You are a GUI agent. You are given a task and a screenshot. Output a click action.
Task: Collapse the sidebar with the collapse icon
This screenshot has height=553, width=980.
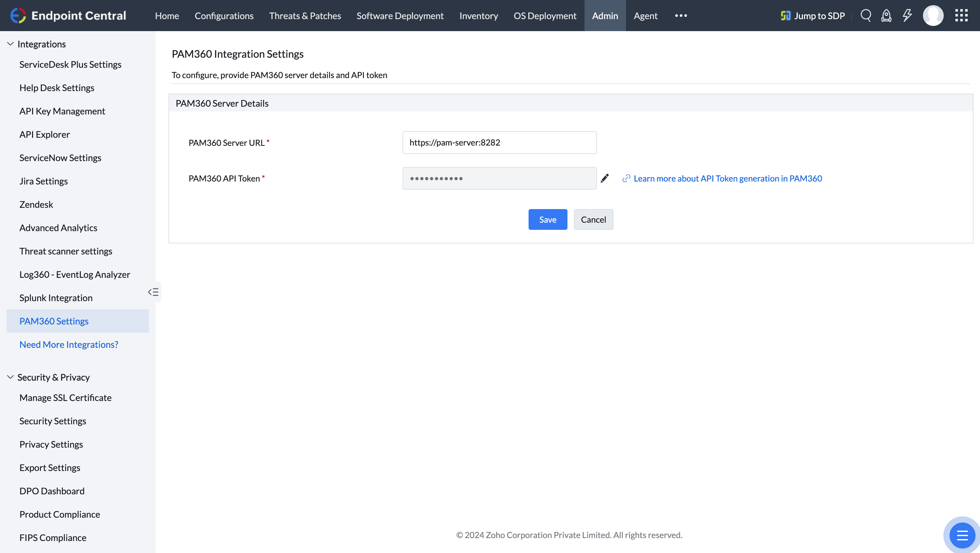pyautogui.click(x=154, y=292)
